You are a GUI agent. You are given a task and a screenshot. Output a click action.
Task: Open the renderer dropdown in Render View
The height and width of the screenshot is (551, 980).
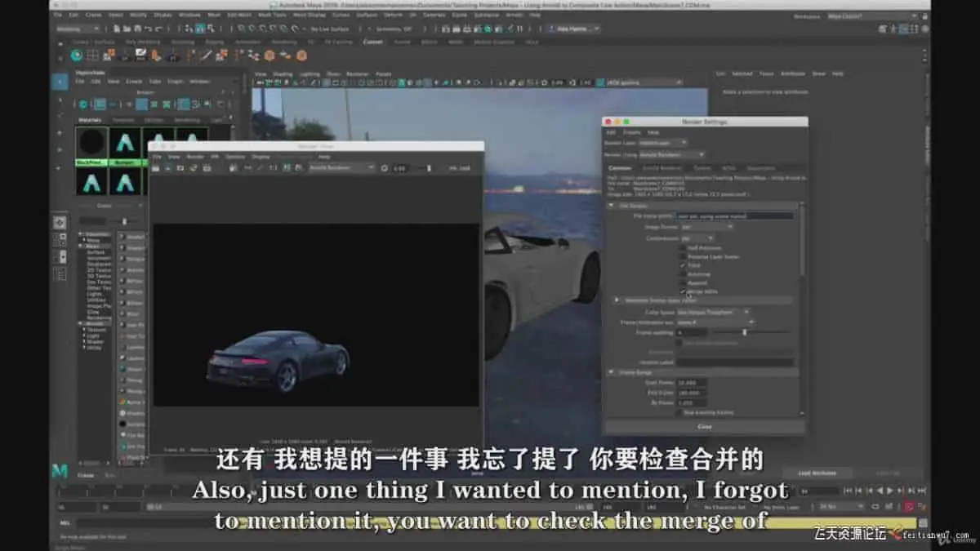tap(341, 167)
